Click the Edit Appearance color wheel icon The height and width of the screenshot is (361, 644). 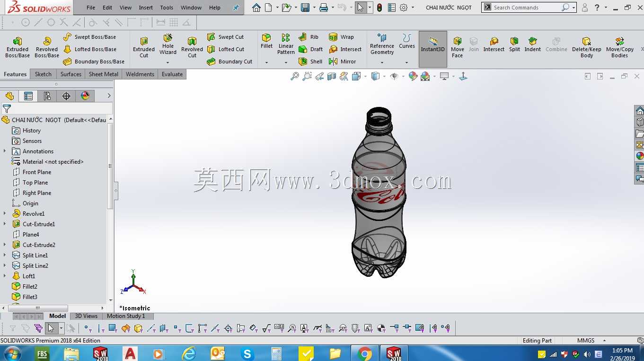[413, 76]
